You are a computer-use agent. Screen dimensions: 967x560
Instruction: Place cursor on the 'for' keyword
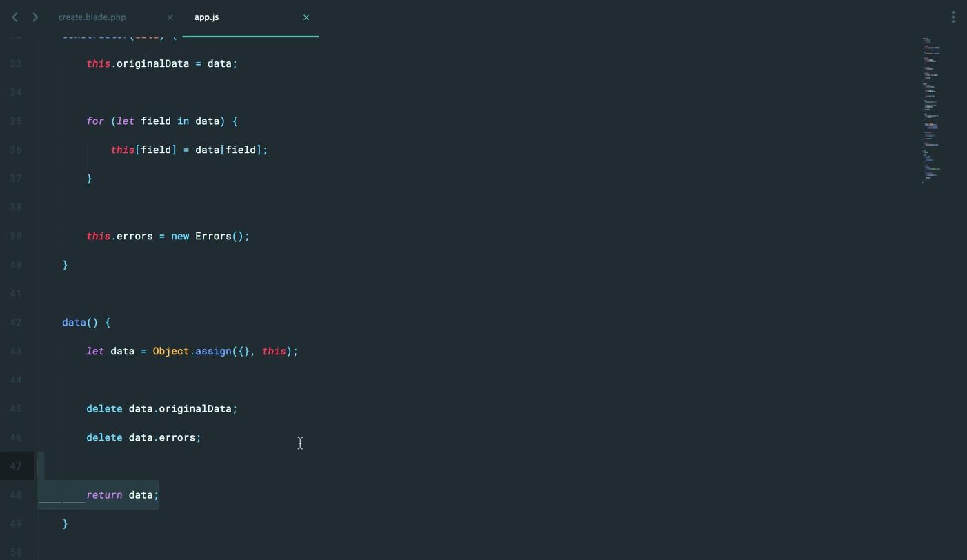point(94,121)
